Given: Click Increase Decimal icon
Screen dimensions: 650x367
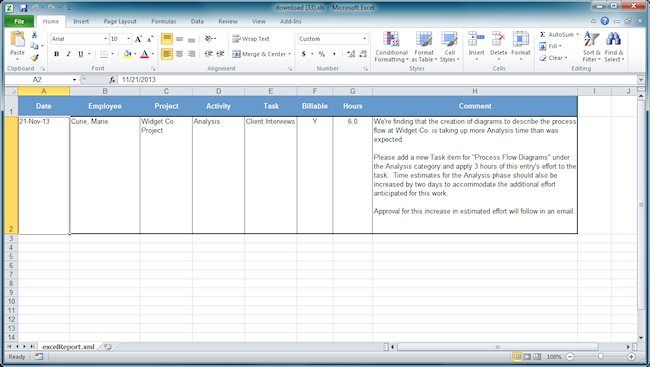Looking at the screenshot, I should 351,54.
